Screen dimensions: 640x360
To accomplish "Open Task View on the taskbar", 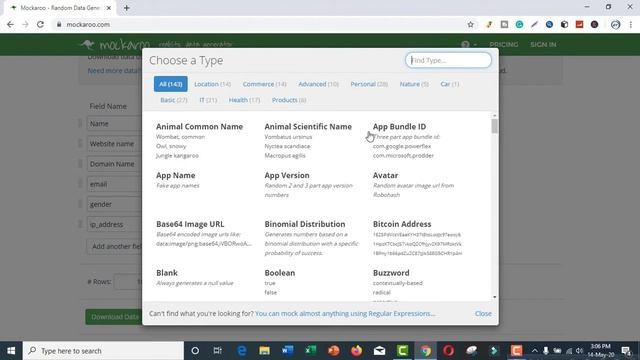I will [218, 351].
